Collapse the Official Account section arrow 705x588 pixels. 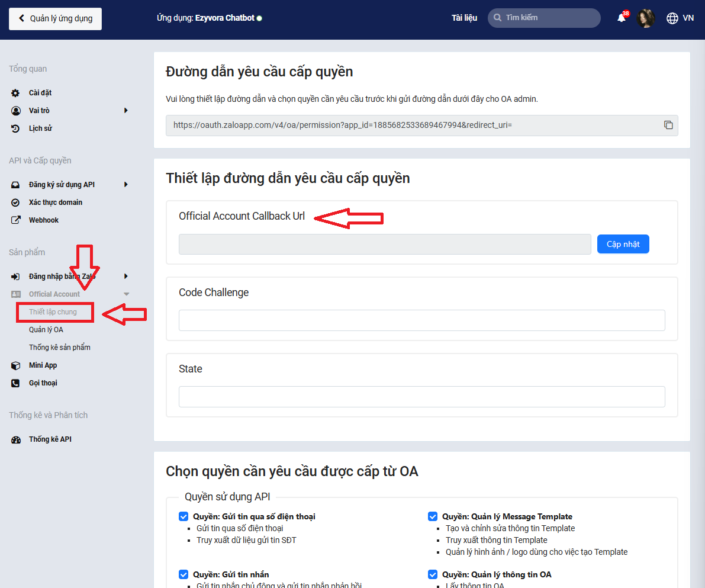click(x=126, y=294)
